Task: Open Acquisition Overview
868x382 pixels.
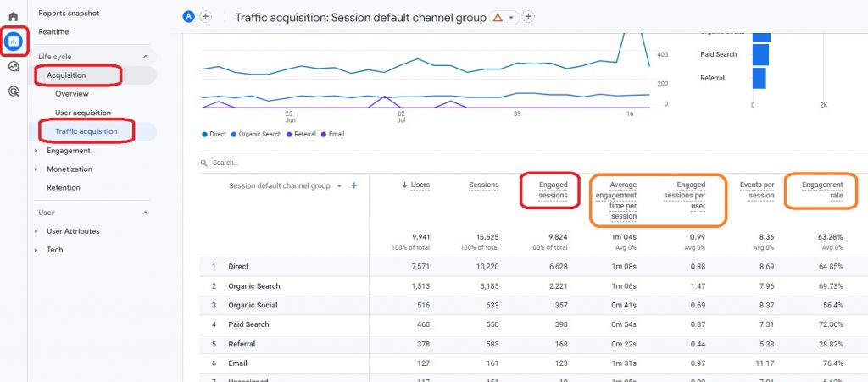Action: pos(72,94)
